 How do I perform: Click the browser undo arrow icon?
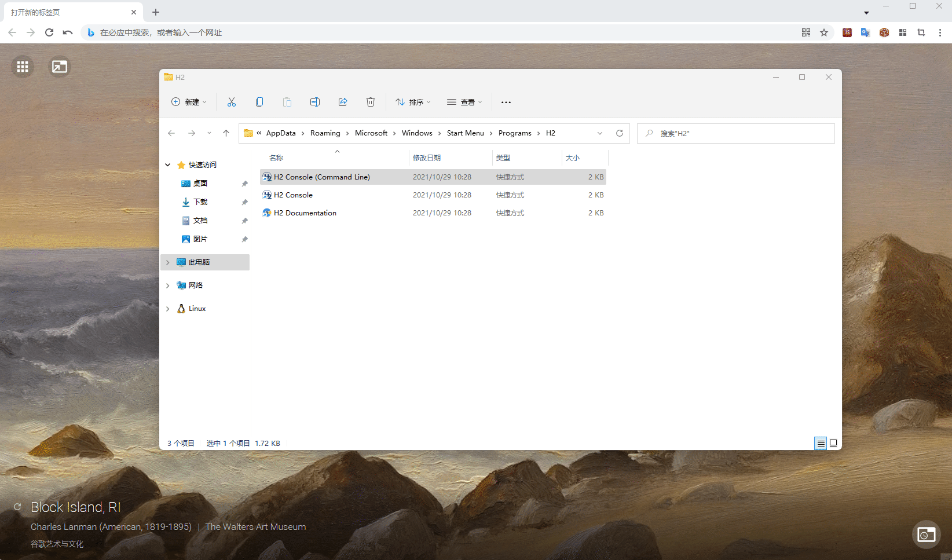click(68, 32)
